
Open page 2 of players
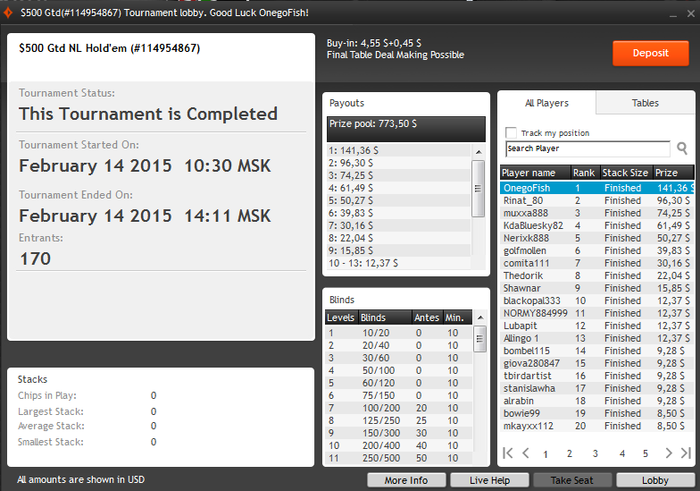point(569,454)
